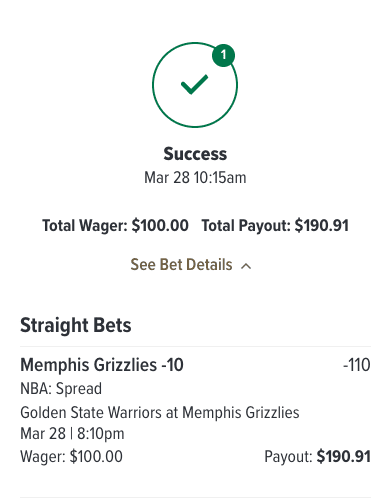The width and height of the screenshot is (389, 498).
Task: Click the Wager: $100.00 line in bet details
Action: (x=71, y=457)
